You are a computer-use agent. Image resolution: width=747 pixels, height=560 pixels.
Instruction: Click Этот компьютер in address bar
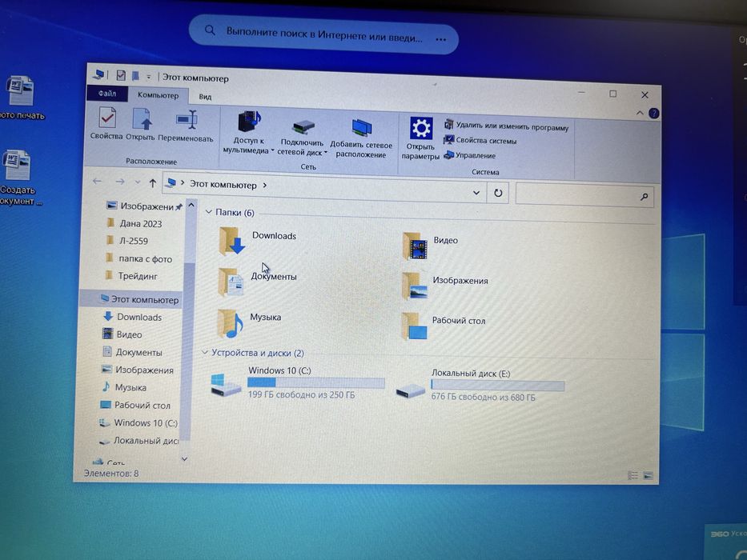click(223, 185)
